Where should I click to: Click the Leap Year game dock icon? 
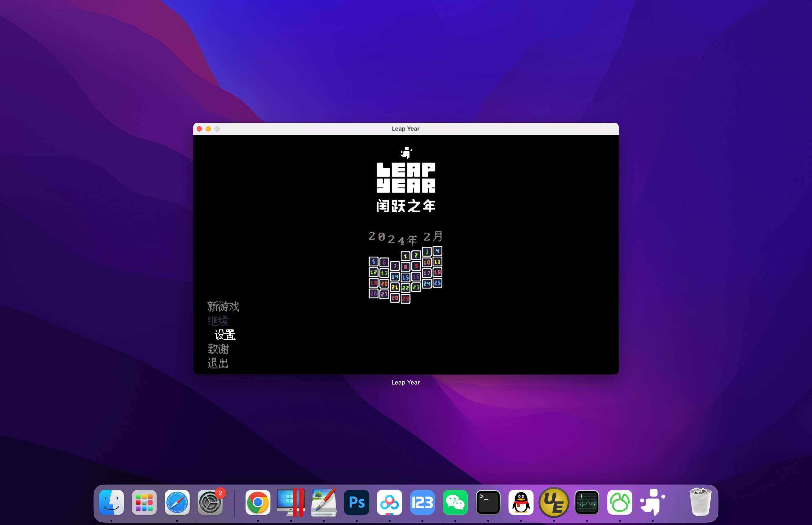pyautogui.click(x=652, y=502)
